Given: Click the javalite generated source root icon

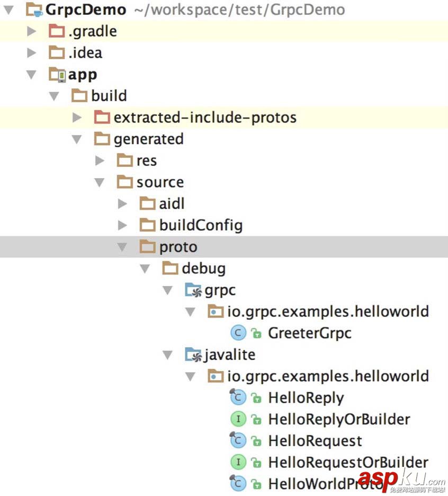Looking at the screenshot, I should [193, 355].
